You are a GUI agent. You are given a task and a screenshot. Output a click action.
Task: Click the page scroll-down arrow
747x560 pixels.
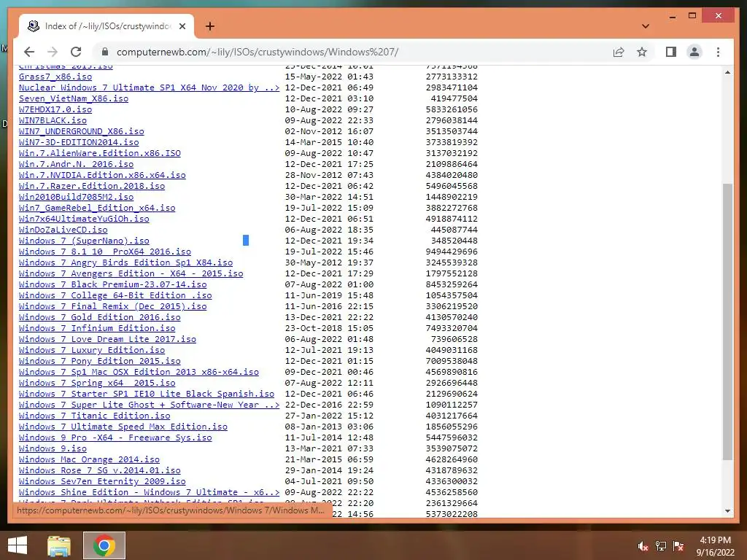727,511
